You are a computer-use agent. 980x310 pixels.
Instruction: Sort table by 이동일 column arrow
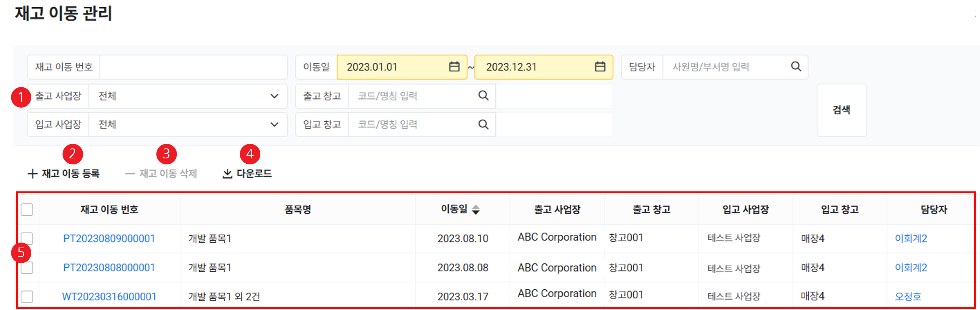tap(476, 210)
